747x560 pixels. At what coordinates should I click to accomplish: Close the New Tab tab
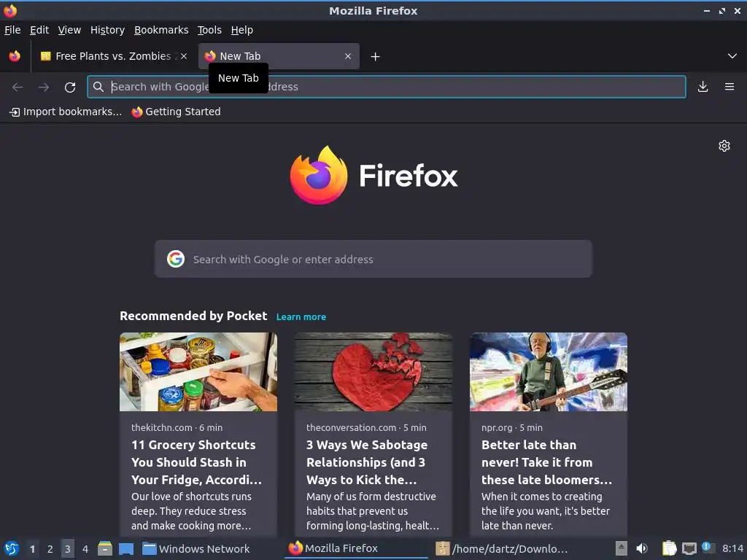(x=348, y=56)
